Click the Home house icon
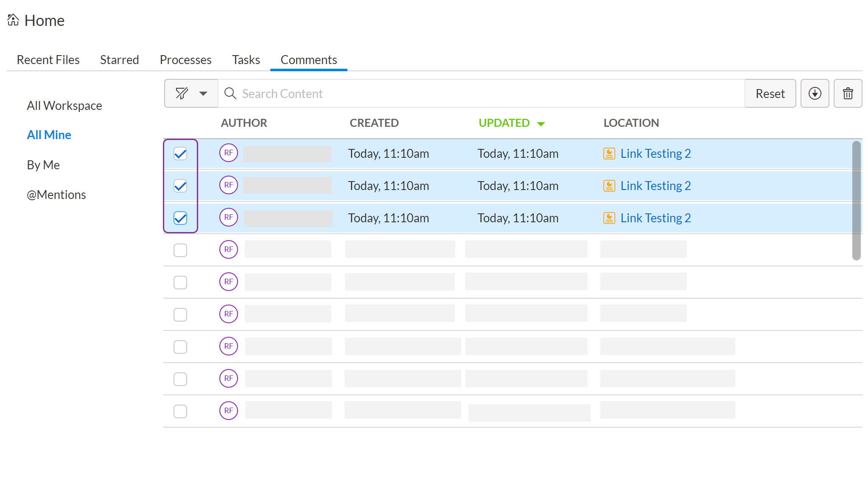 pos(13,20)
